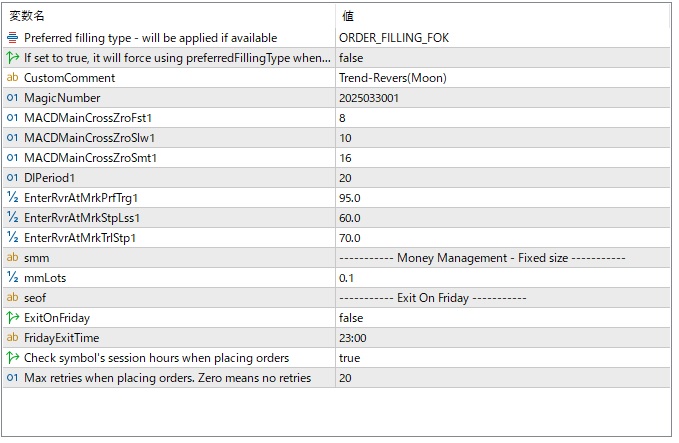Click the 値 column header
Viewport: 679px width, 443px height.
tap(347, 16)
